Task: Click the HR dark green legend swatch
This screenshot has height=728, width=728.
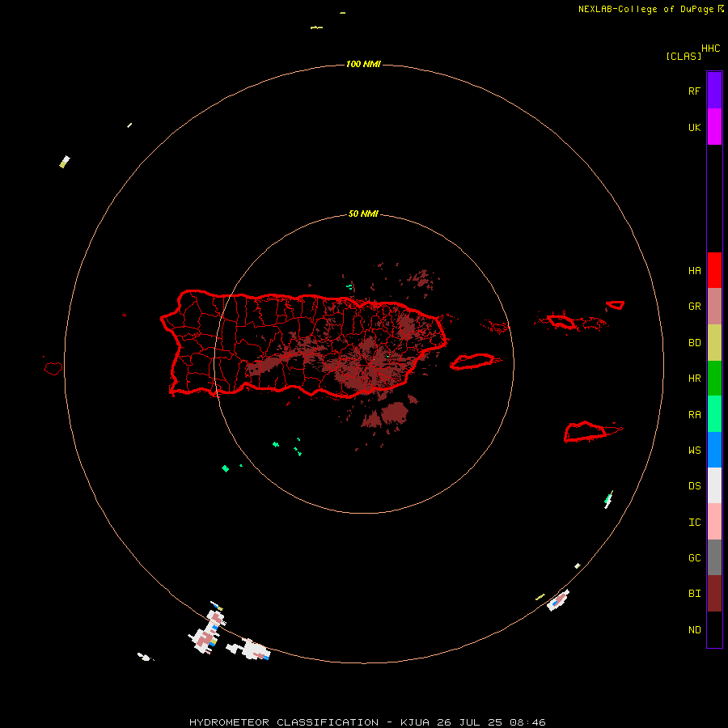Action: coord(714,378)
